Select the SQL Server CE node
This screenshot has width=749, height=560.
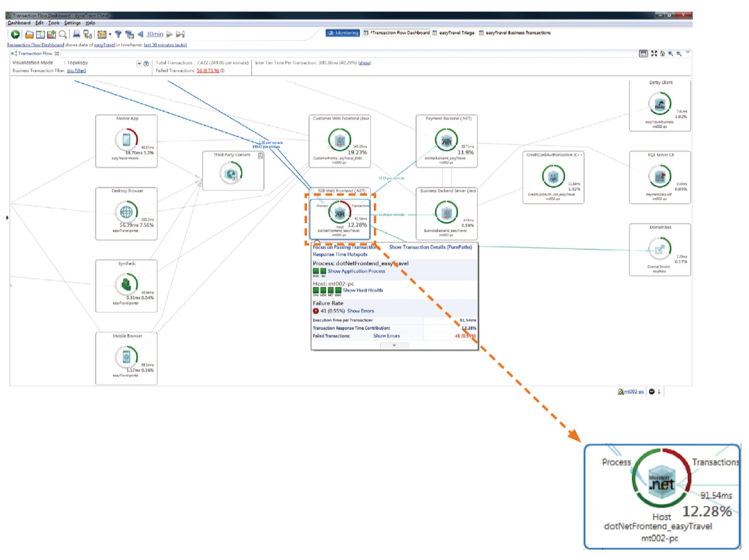click(x=660, y=178)
